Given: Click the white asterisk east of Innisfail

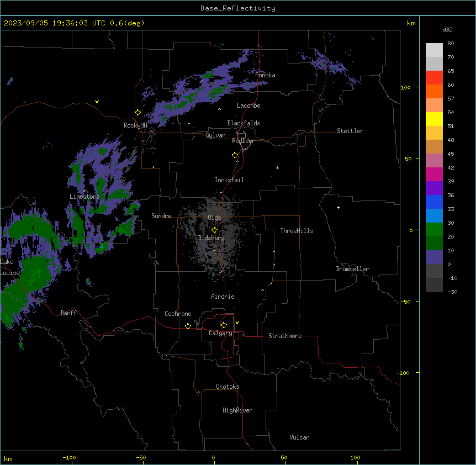Looking at the screenshot, I should [x=277, y=167].
